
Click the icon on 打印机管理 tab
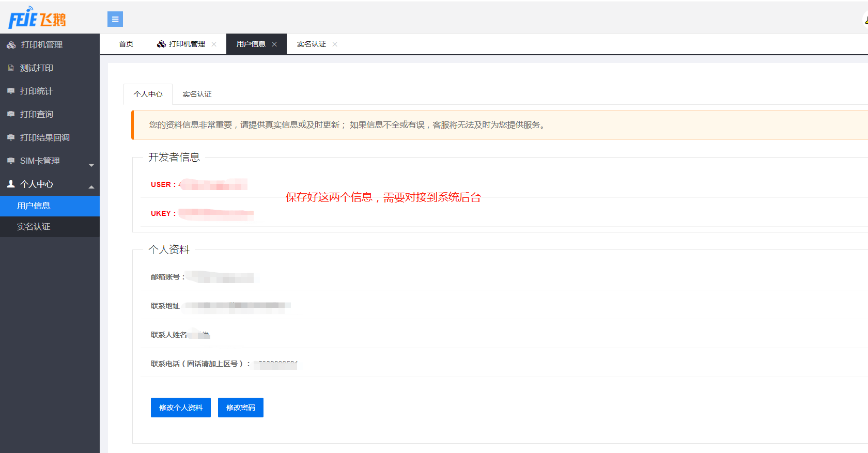point(161,44)
